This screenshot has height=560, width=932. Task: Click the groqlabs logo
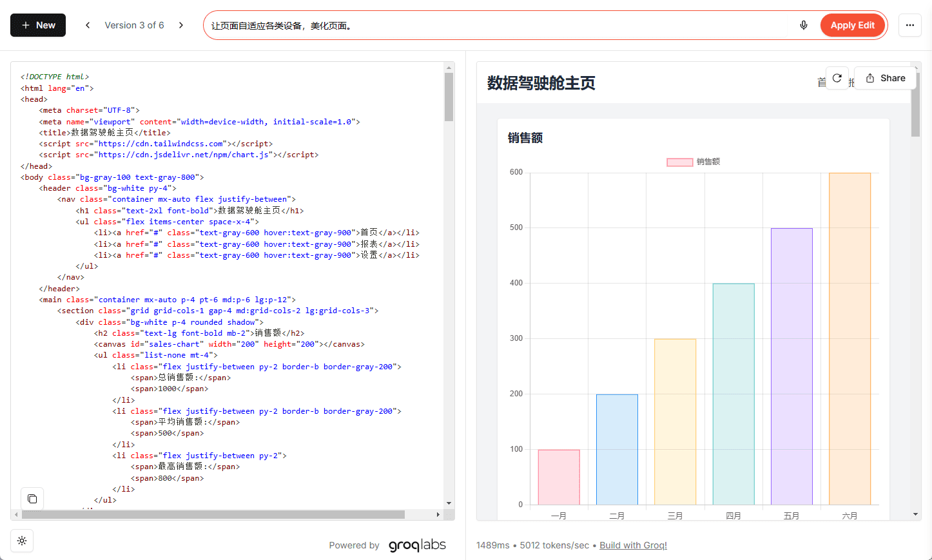(x=417, y=545)
